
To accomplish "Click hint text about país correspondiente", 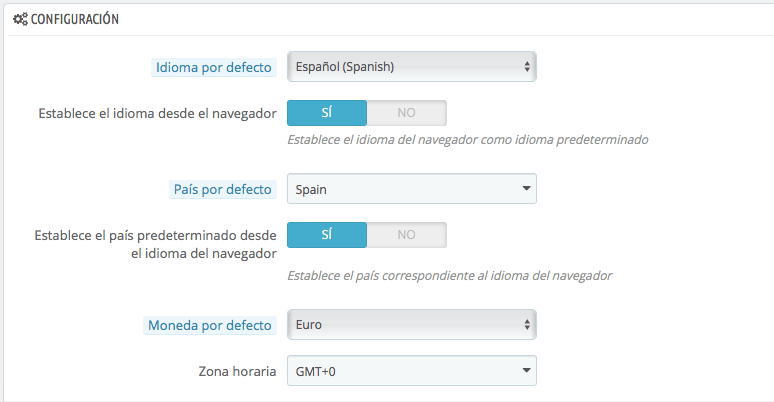I will point(450,276).
